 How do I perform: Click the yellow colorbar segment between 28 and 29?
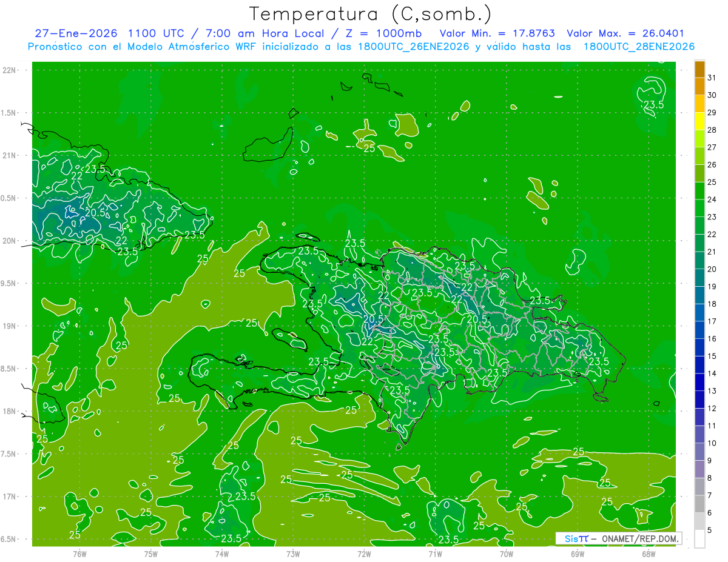tap(699, 121)
